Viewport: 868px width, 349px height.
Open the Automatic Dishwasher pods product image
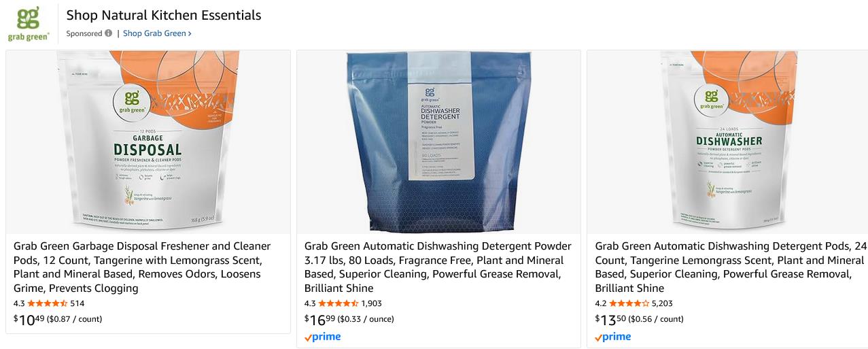click(727, 142)
